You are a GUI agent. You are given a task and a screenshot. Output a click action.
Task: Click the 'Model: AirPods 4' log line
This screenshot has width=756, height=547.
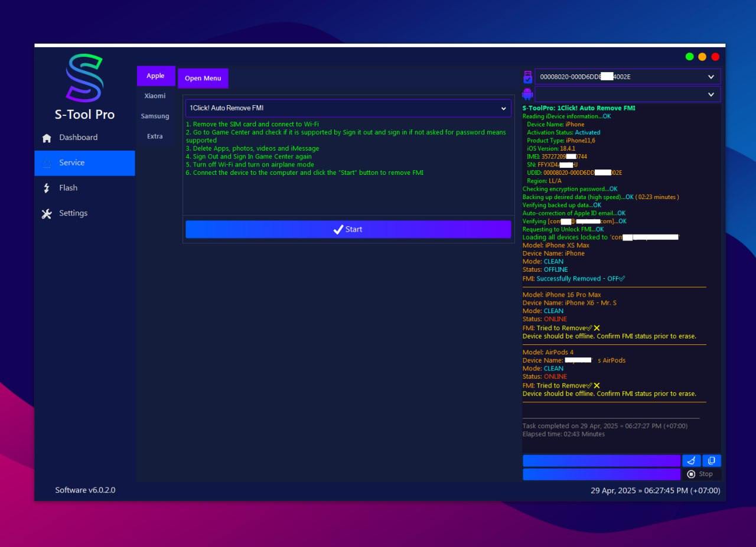(548, 353)
